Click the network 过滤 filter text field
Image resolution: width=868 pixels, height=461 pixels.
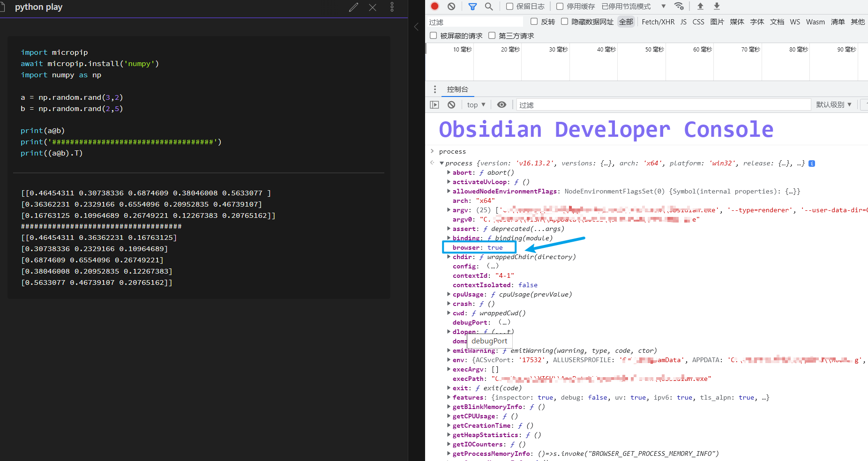click(475, 22)
